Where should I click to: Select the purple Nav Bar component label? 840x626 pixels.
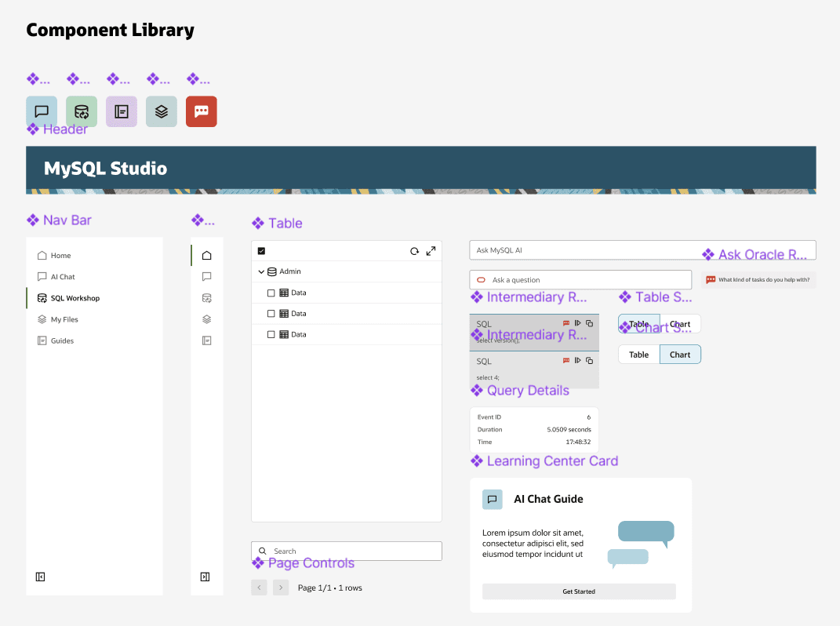click(60, 220)
